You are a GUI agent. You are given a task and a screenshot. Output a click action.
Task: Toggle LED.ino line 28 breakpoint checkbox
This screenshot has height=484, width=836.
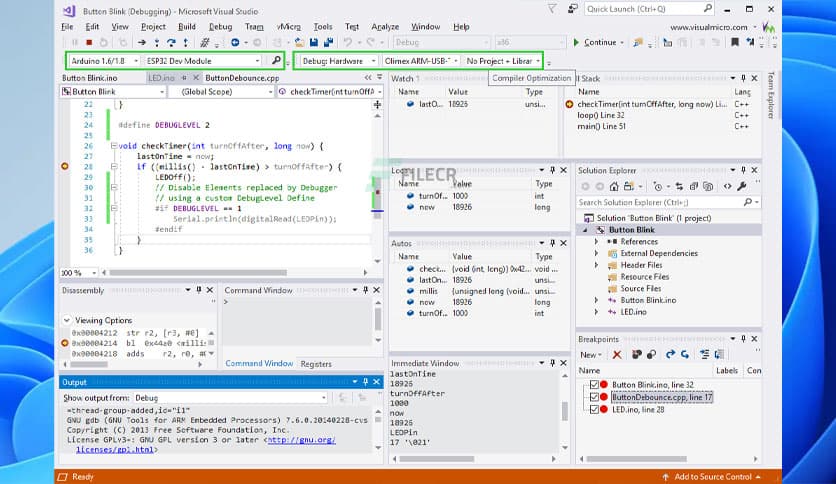point(594,409)
